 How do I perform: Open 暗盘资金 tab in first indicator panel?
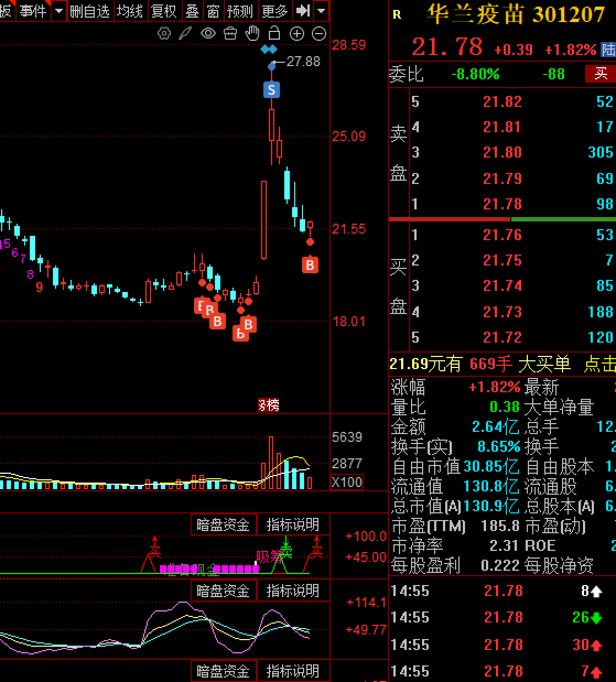click(x=223, y=524)
